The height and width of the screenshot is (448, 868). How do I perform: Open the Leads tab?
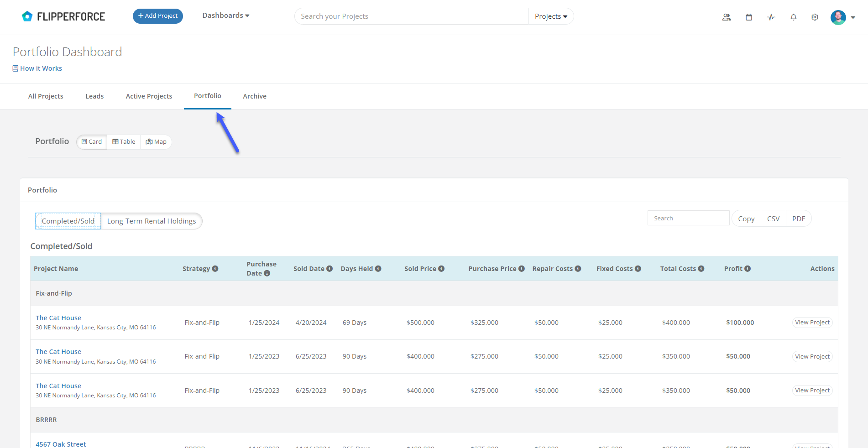click(x=94, y=96)
